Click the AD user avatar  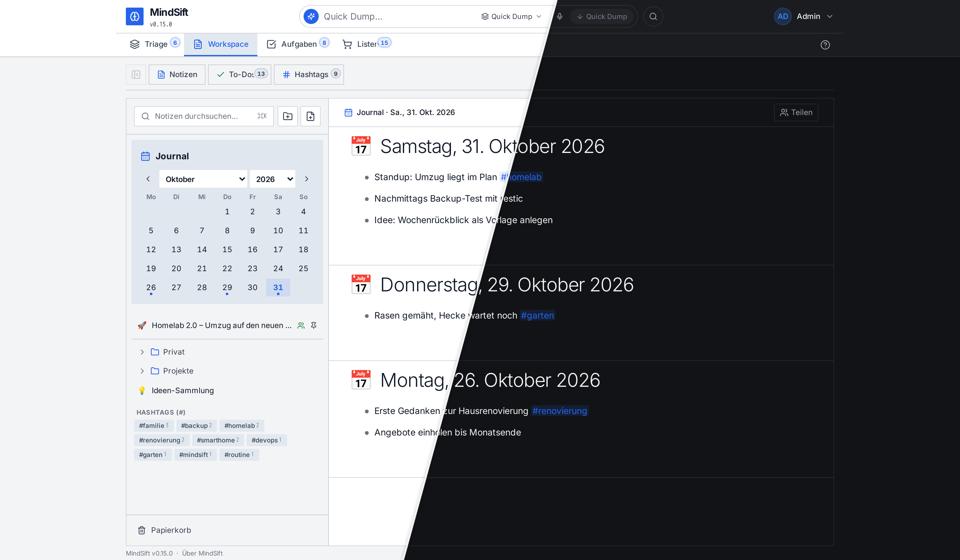point(783,16)
